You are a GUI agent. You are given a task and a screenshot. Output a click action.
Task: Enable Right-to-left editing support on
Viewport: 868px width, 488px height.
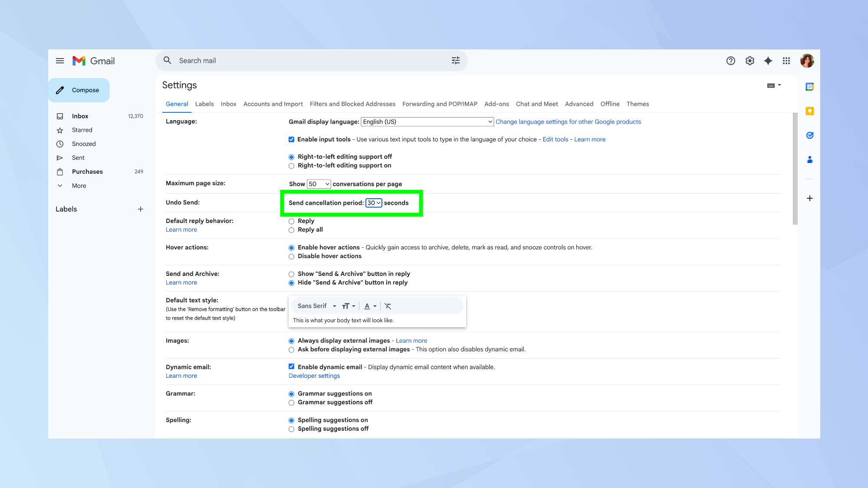291,166
